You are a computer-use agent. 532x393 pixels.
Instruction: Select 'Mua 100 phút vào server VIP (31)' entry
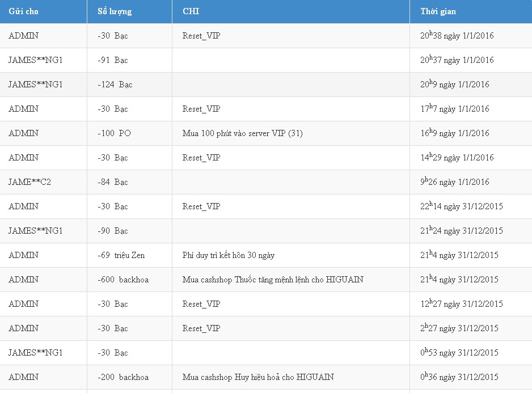[x=243, y=133]
